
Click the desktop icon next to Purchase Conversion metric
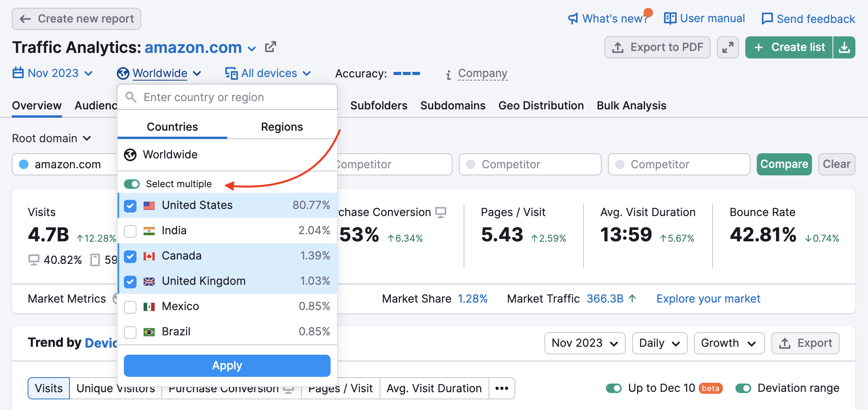441,212
